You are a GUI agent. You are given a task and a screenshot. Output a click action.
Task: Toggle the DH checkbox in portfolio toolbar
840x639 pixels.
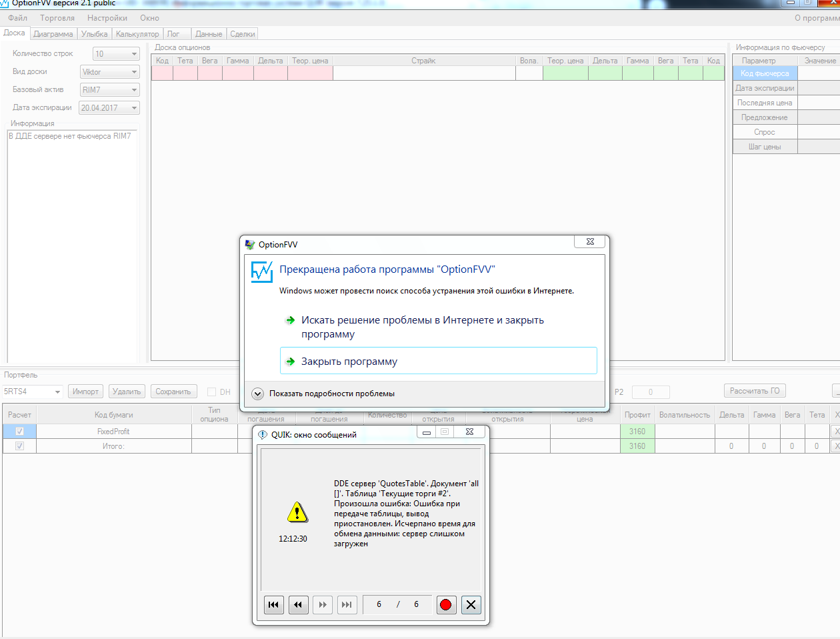pos(211,392)
